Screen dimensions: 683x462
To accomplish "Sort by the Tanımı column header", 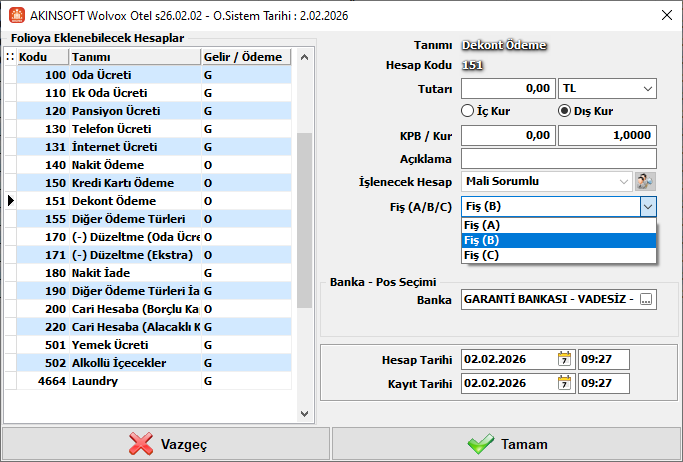I will (x=133, y=57).
